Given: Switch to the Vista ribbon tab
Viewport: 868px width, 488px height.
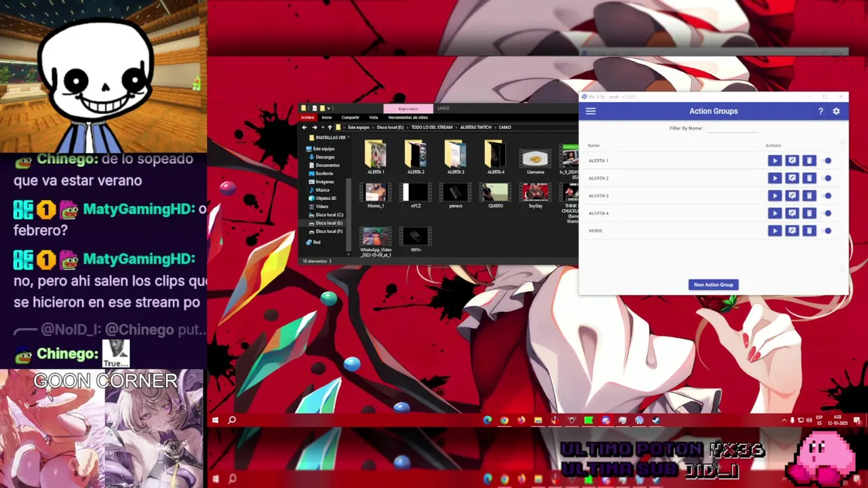Looking at the screenshot, I should tap(374, 117).
